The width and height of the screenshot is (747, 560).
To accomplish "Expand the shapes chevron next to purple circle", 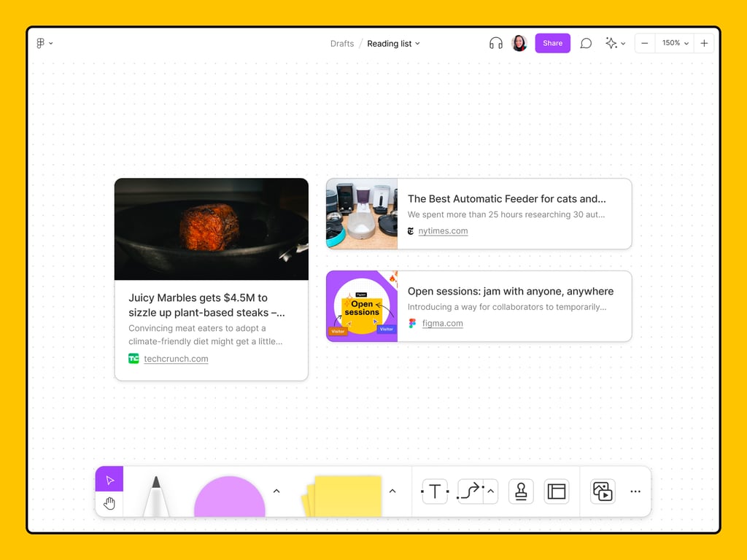I will click(276, 491).
